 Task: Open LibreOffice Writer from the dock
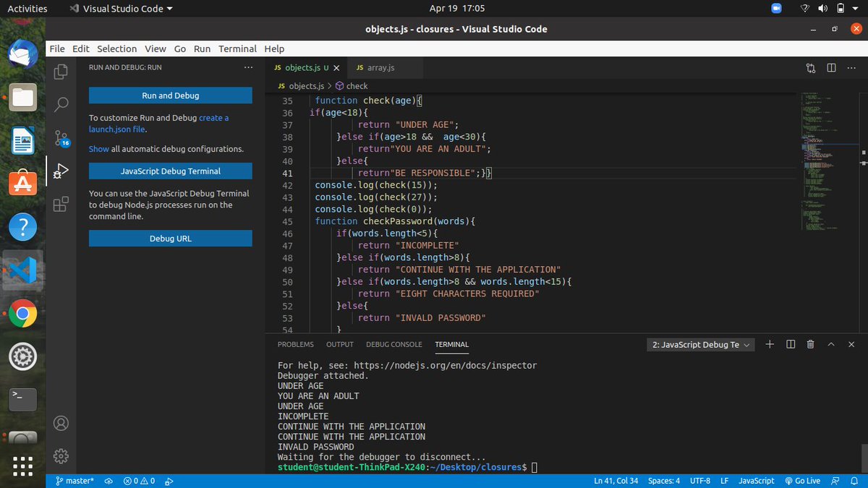click(22, 140)
